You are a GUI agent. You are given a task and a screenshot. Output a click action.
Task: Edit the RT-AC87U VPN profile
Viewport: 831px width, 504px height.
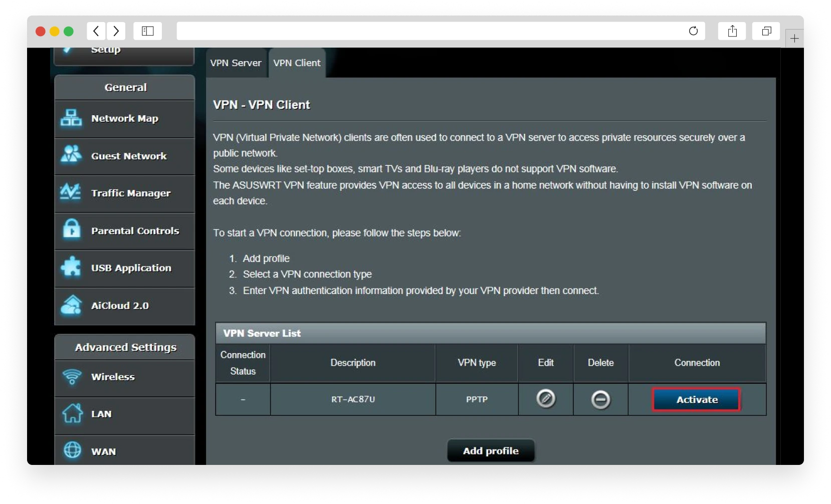546,399
